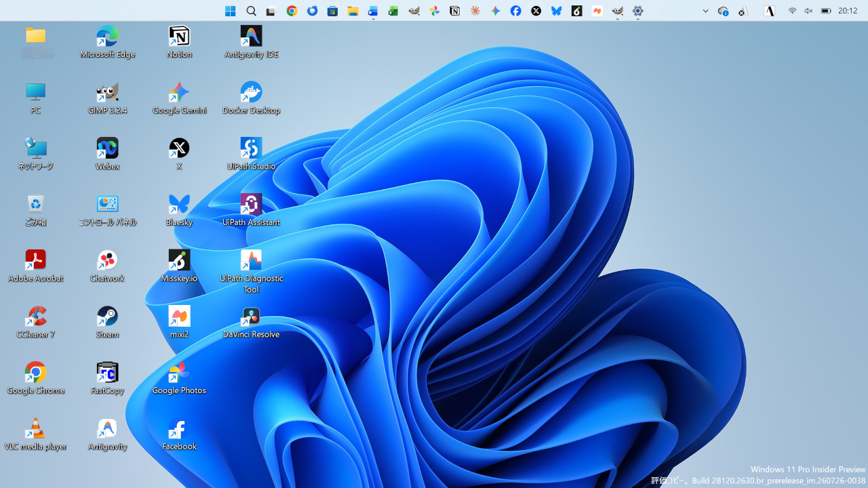Screen dimensions: 868x488
Task: Select the Antigravity desktop shortcut
Action: pos(107,434)
